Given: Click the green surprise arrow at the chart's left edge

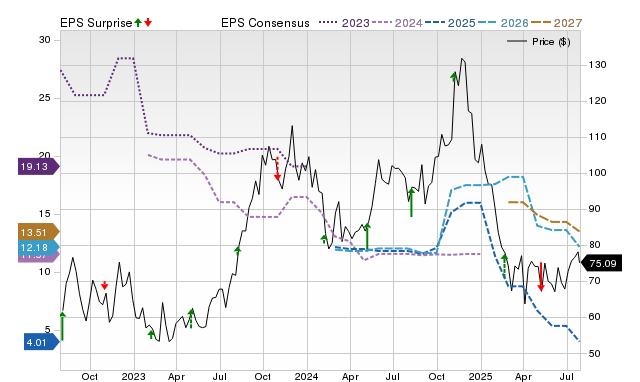Looking at the screenshot, I should (x=62, y=326).
